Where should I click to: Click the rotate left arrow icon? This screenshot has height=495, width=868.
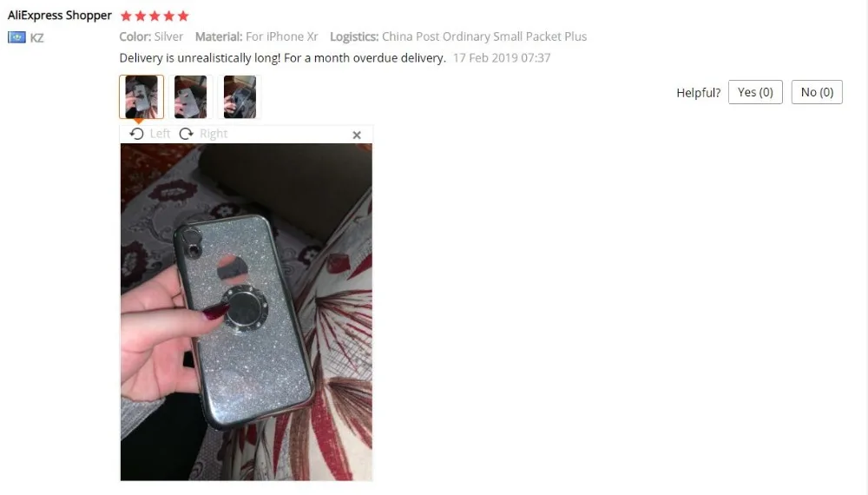137,134
